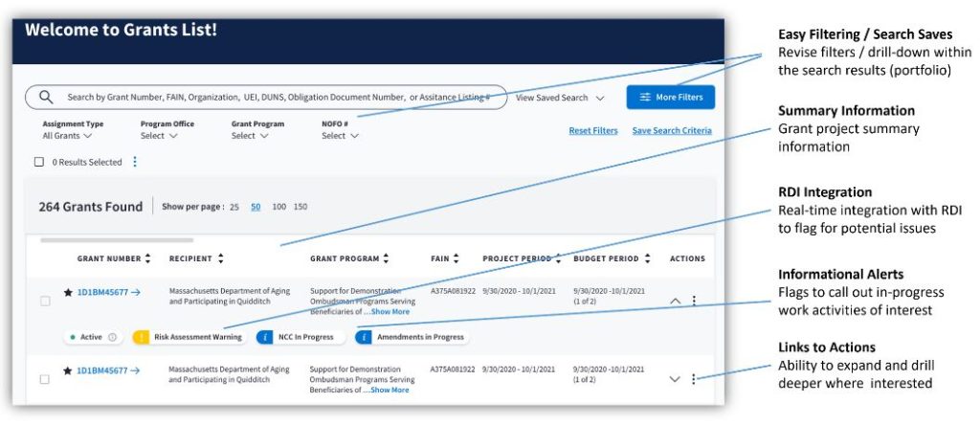980x425 pixels.
Task: Open the three-dot actions menu on the second grant row
Action: tap(694, 379)
